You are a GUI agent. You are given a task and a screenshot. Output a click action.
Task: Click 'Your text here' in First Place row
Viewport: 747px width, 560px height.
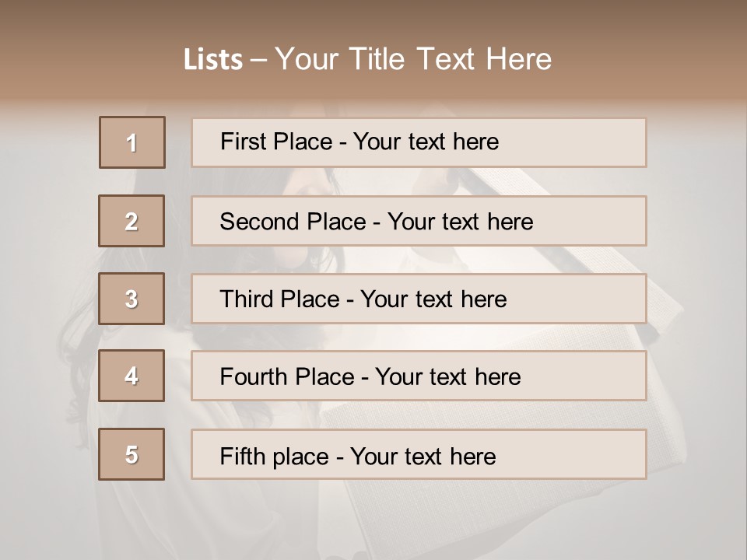pyautogui.click(x=426, y=142)
